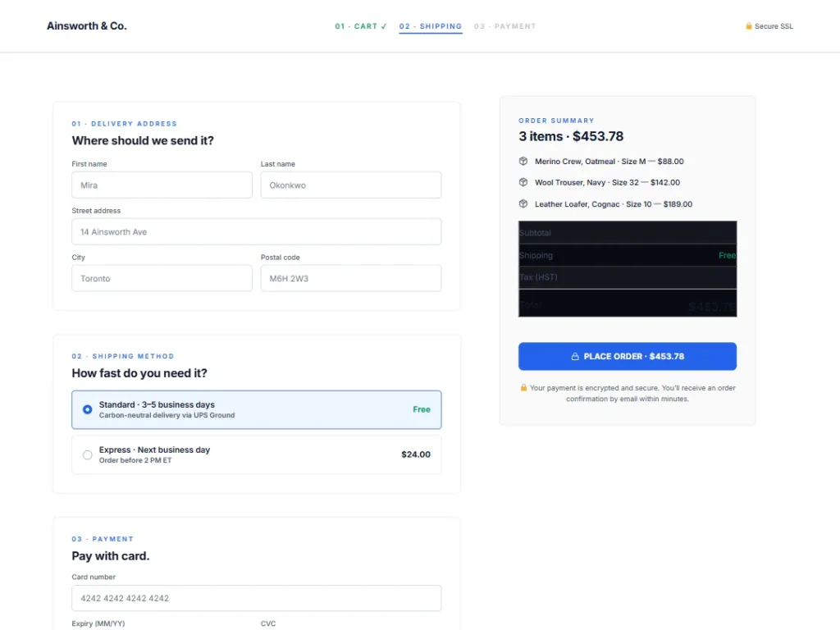Click the "Pay with card." heading
Screen dimensions: 840x630
click(x=111, y=556)
